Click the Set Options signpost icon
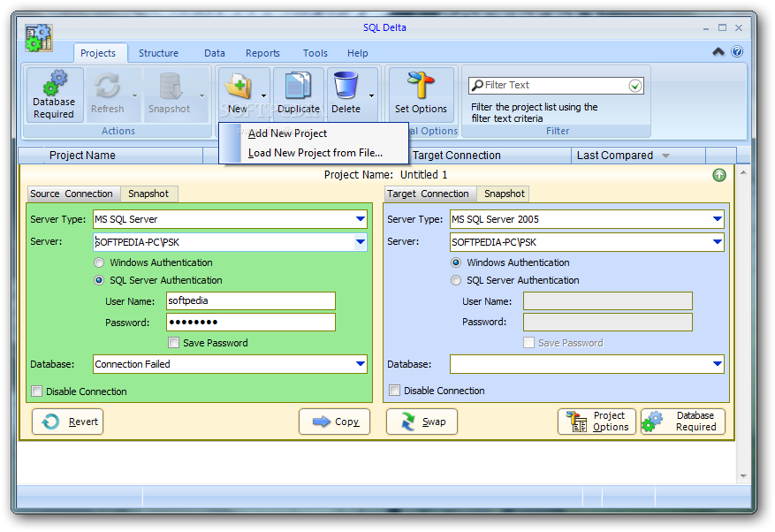The height and width of the screenshot is (532, 775). (421, 85)
